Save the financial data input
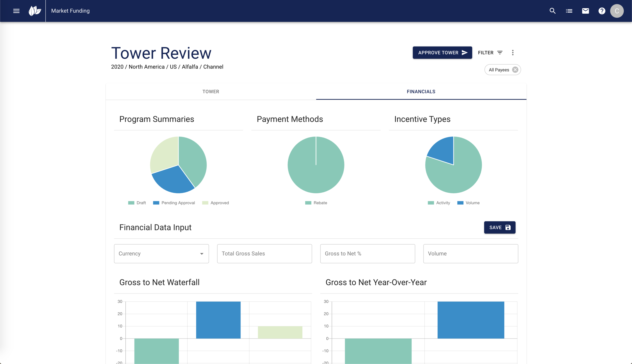The image size is (632, 364). 500,227
